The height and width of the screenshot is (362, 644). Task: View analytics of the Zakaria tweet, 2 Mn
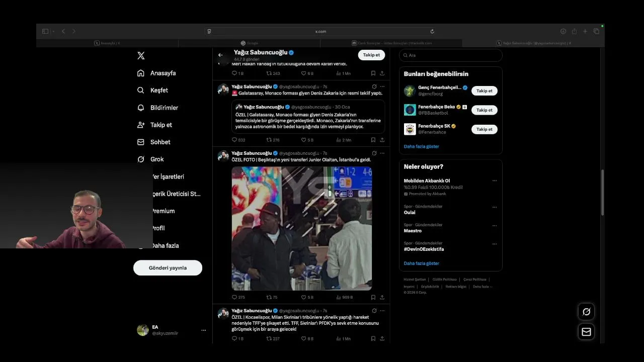(x=344, y=140)
